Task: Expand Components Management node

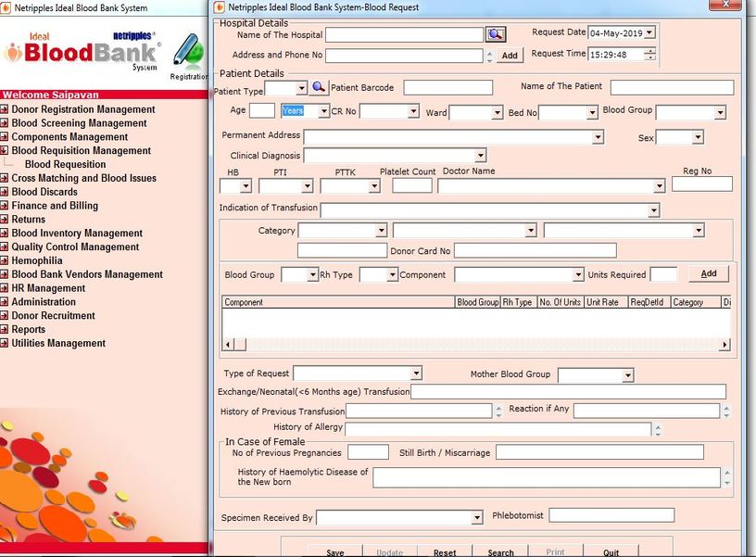Action: click(5, 136)
